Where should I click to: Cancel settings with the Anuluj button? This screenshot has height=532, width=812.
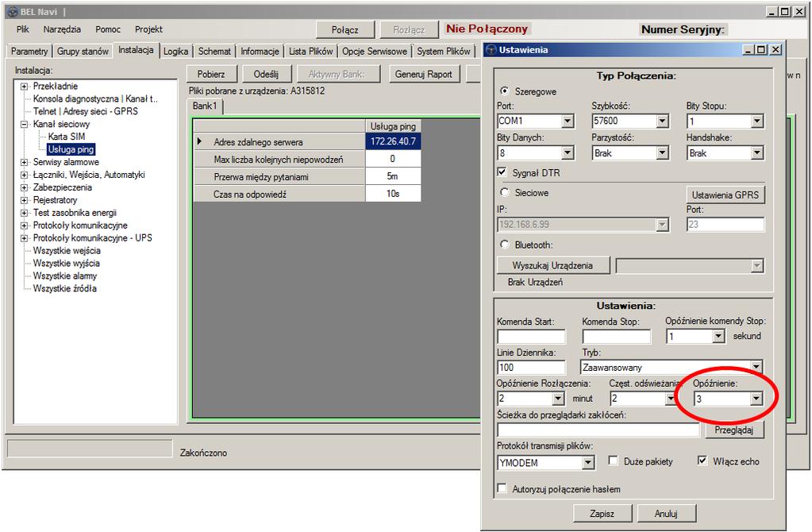[x=666, y=514]
